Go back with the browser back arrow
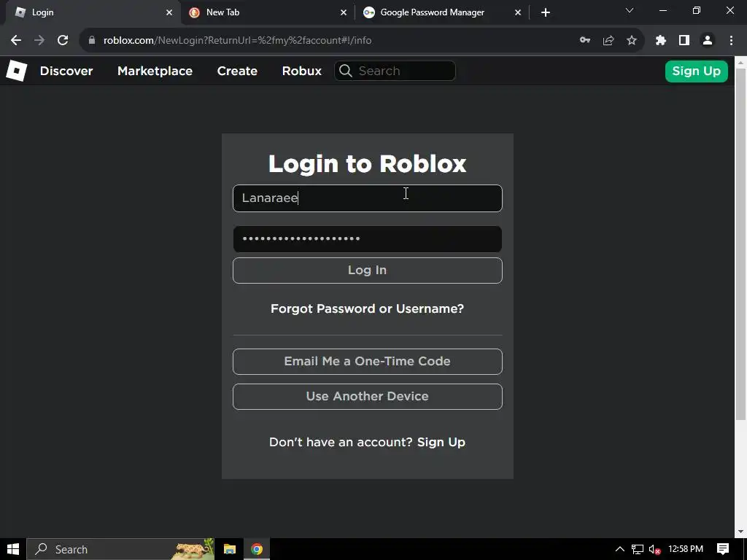The height and width of the screenshot is (560, 747). click(16, 41)
